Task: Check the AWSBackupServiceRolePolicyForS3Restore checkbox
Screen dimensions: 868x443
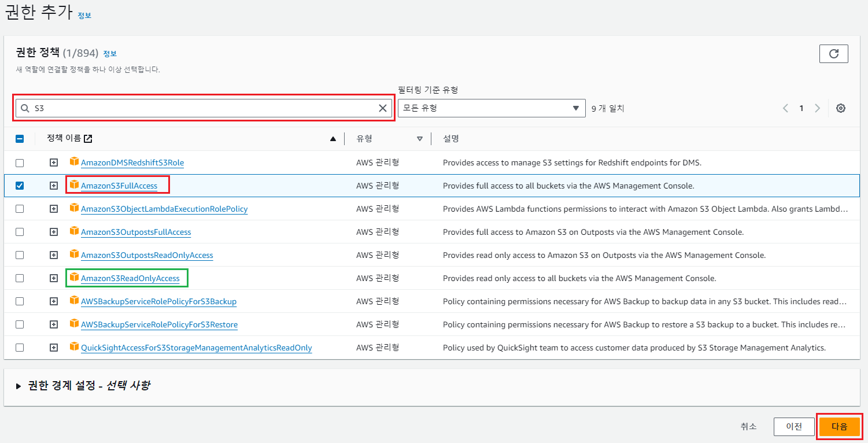Action: pos(20,324)
